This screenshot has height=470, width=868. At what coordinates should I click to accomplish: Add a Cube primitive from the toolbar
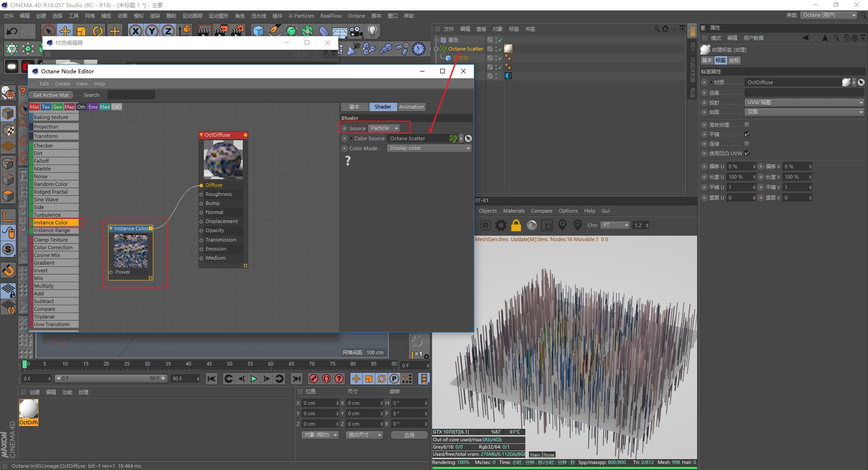point(258,31)
